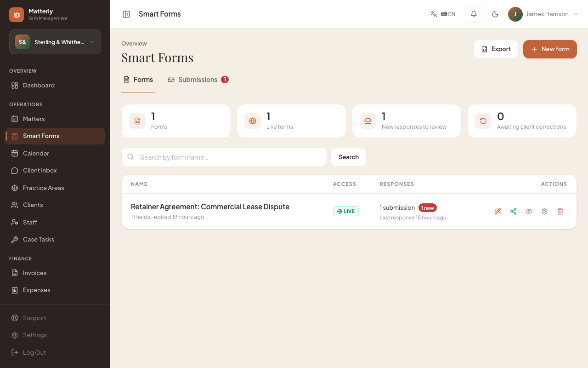Open the Sterling & Whitfield firm switcher

55,42
